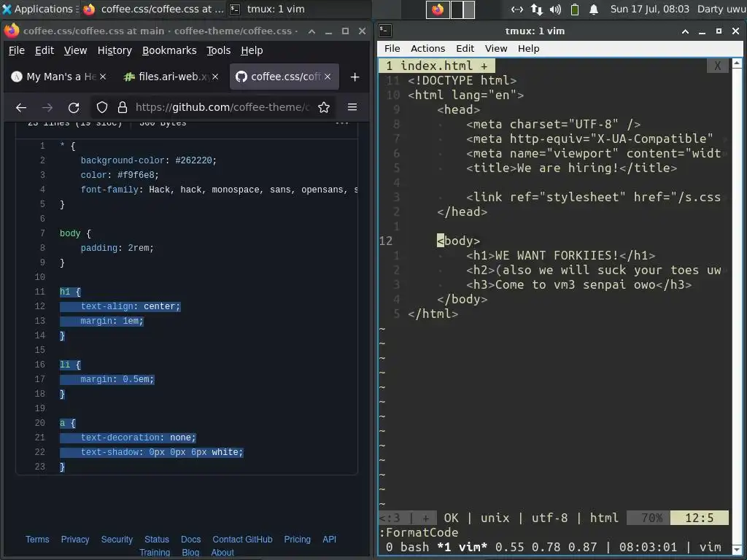Open Firefox Tools menu
747x560 pixels.
[x=218, y=50]
